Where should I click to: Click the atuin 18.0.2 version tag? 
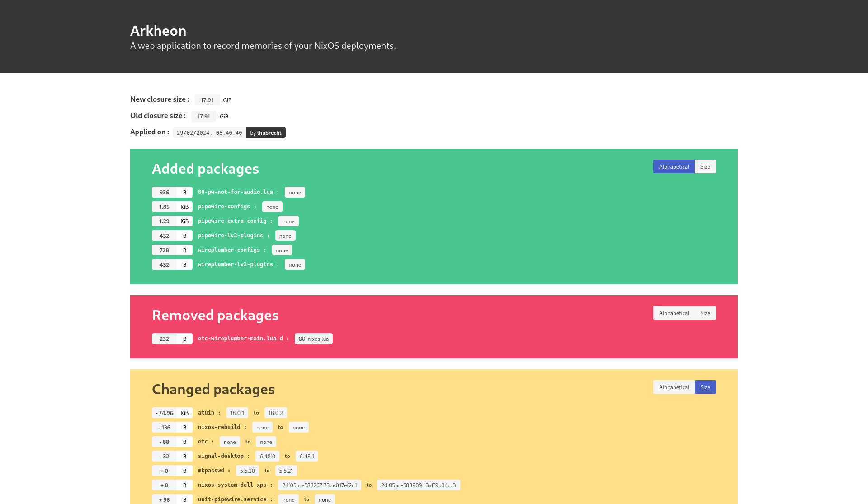[275, 413]
